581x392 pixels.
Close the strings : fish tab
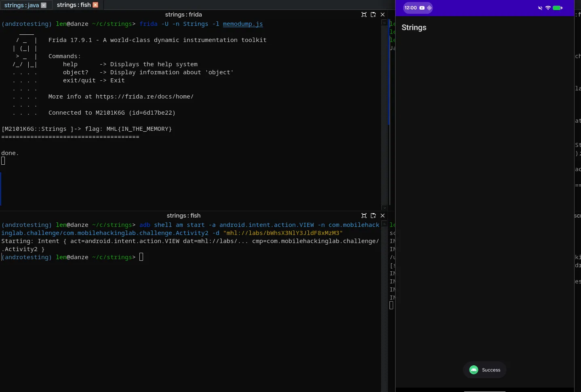(x=95, y=5)
